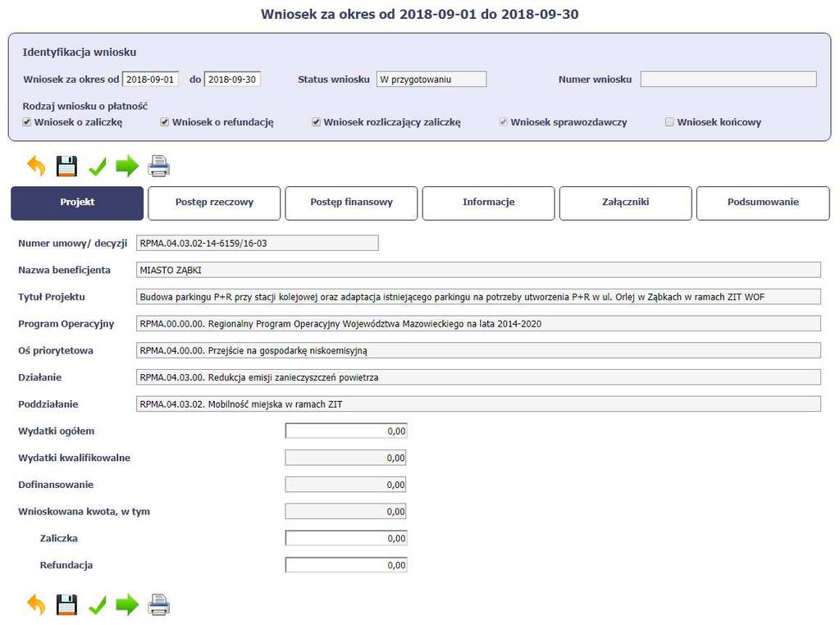The height and width of the screenshot is (625, 840).
Task: Click the bottom orange back arrow icon
Action: (x=36, y=604)
